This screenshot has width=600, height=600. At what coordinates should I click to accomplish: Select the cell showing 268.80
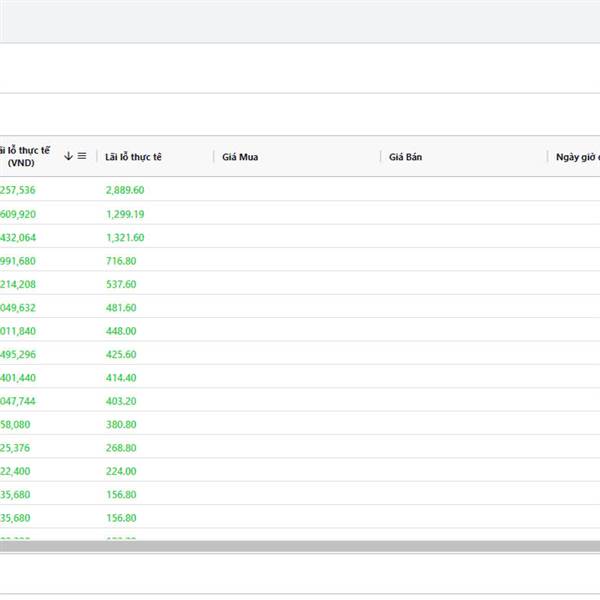tap(121, 448)
